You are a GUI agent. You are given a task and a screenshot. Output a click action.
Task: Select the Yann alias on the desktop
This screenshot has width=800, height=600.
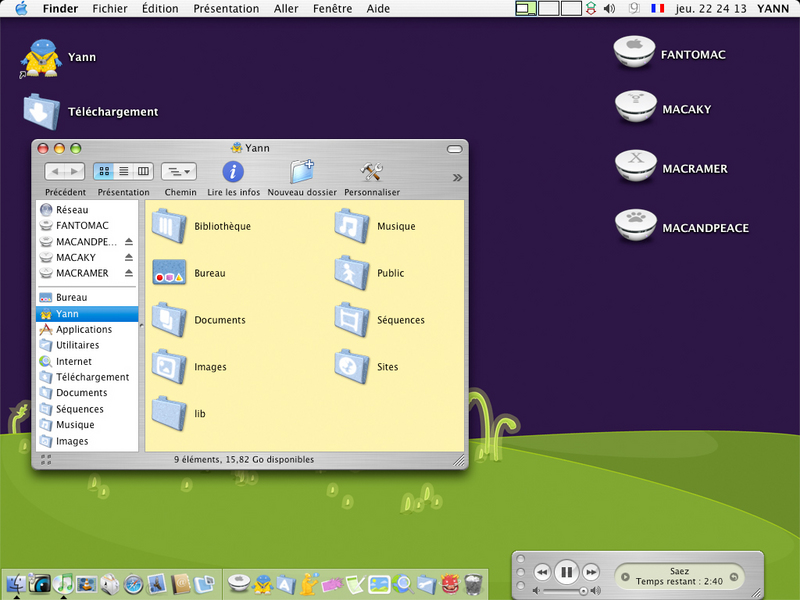pos(41,58)
